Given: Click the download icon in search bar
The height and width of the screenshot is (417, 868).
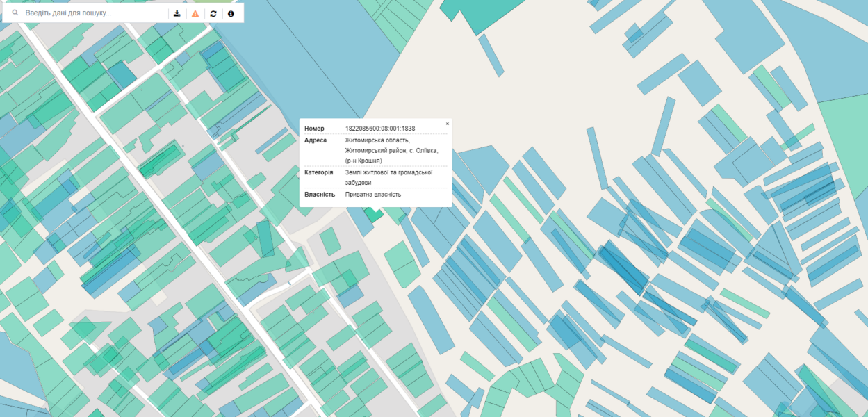Looking at the screenshot, I should (x=177, y=13).
